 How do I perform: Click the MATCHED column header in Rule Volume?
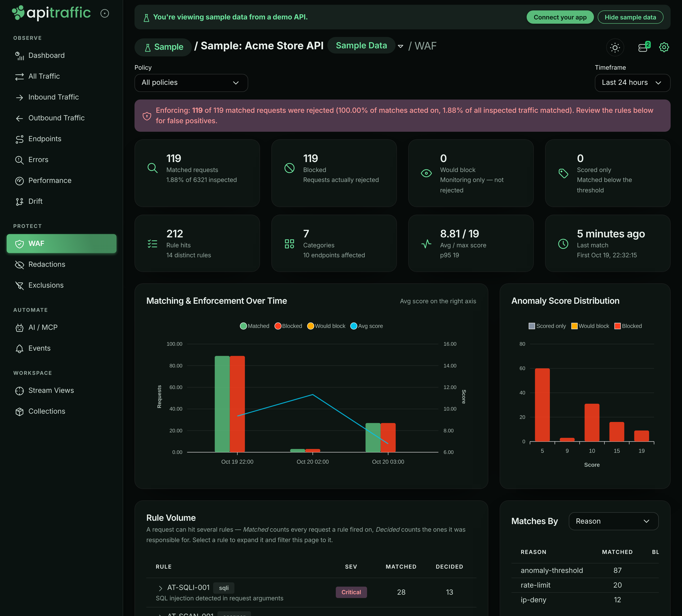401,567
